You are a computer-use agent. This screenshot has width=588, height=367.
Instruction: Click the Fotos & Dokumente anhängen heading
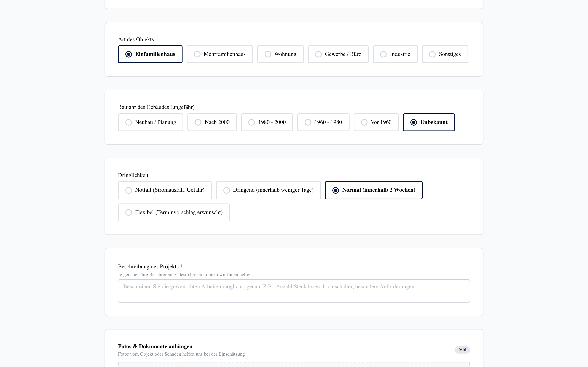155,346
